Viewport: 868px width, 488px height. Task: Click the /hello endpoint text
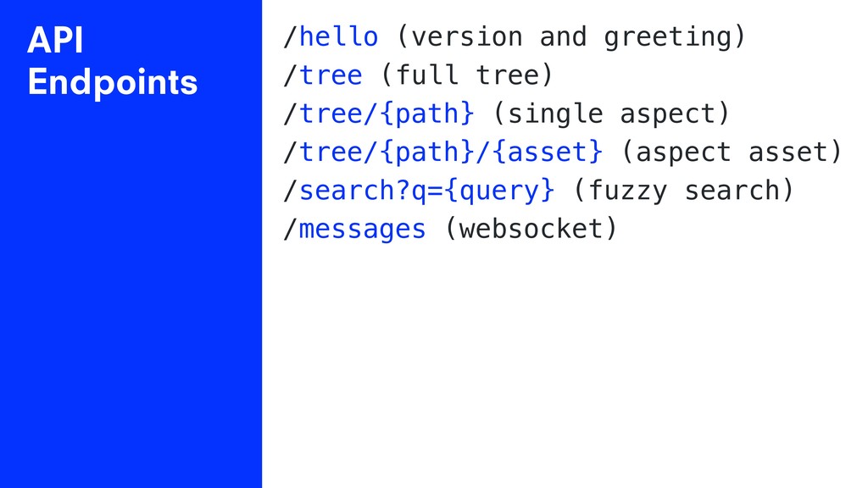(x=331, y=37)
